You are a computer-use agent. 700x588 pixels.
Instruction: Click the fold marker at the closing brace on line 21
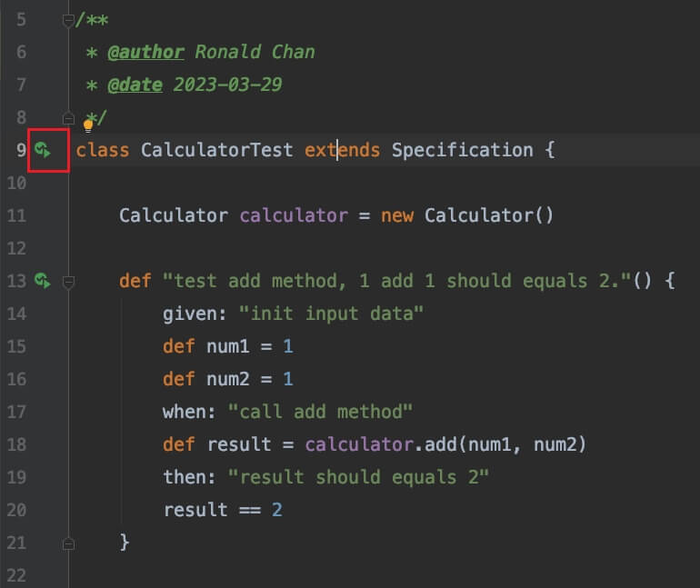tap(68, 543)
